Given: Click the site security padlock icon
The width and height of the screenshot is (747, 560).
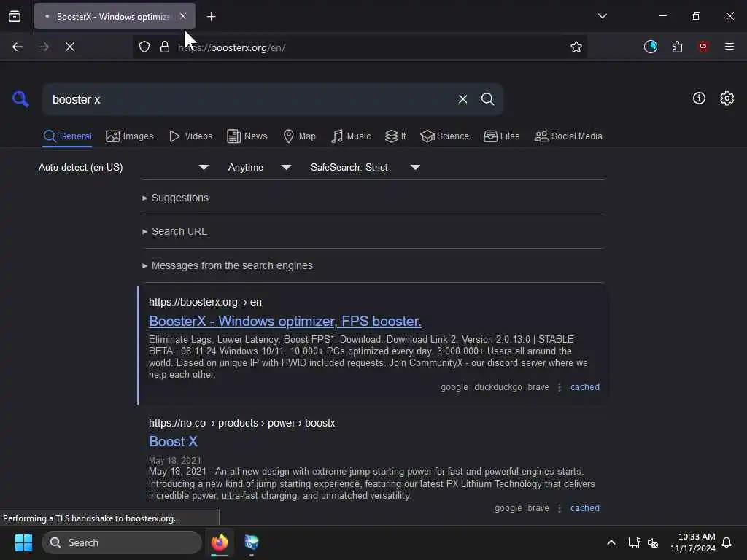Looking at the screenshot, I should [165, 47].
